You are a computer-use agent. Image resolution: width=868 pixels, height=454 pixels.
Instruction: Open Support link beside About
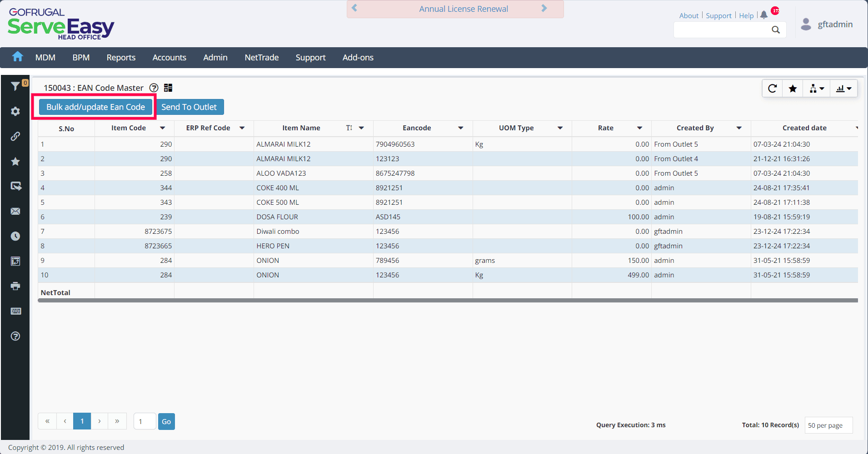(718, 15)
